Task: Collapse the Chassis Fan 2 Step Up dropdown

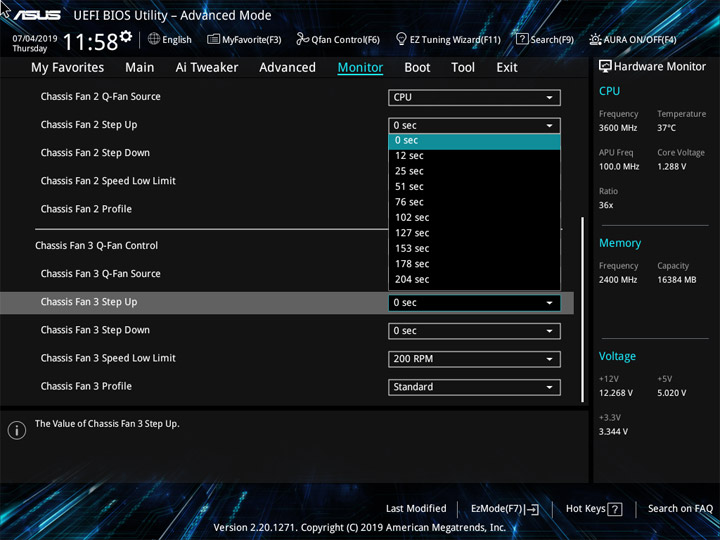Action: click(x=474, y=125)
